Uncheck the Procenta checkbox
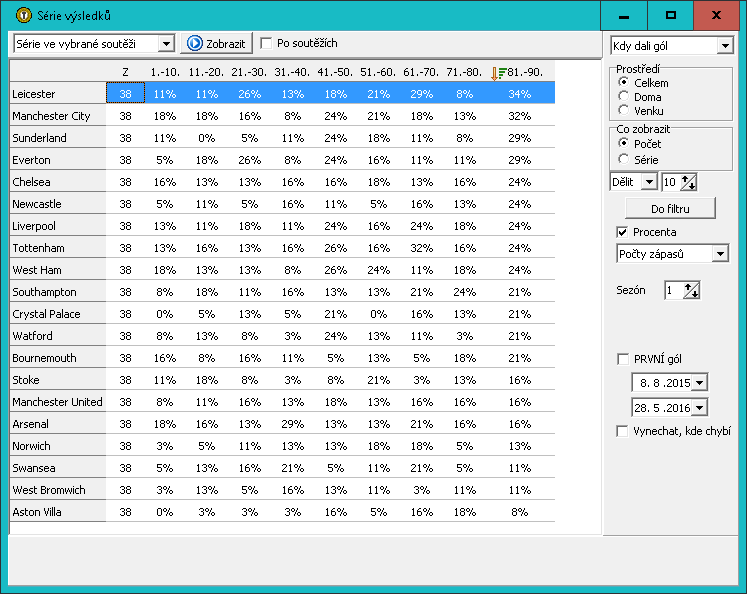747x594 pixels. pyautogui.click(x=622, y=232)
